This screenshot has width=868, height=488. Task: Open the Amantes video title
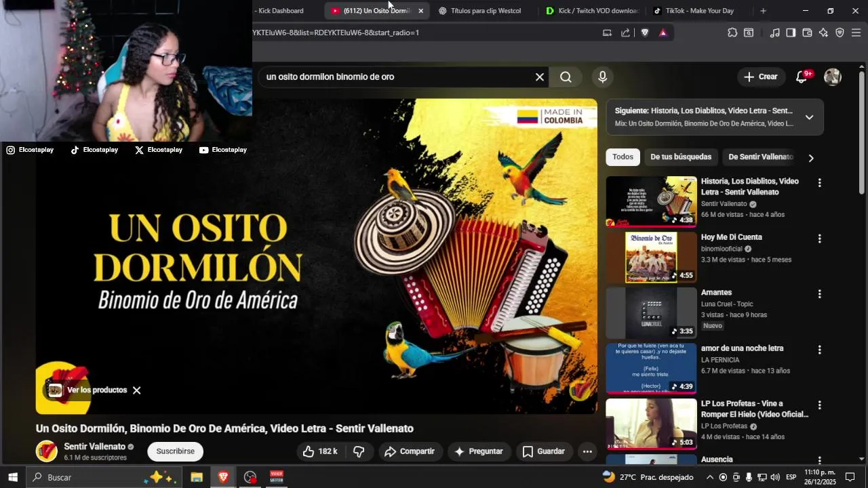coord(716,293)
